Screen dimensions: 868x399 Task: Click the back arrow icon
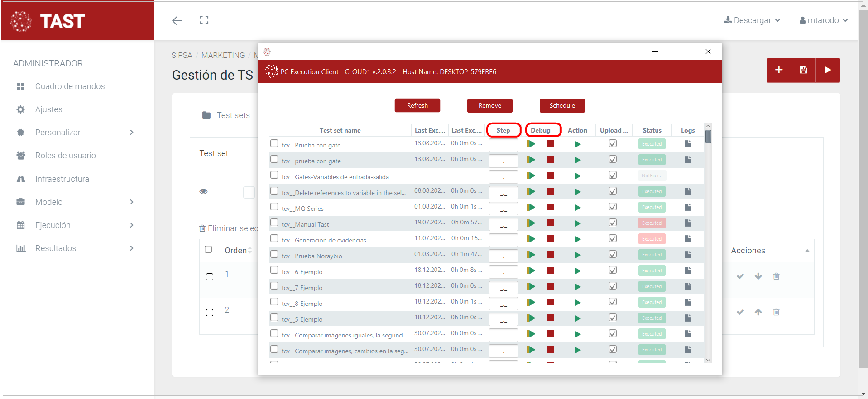177,20
